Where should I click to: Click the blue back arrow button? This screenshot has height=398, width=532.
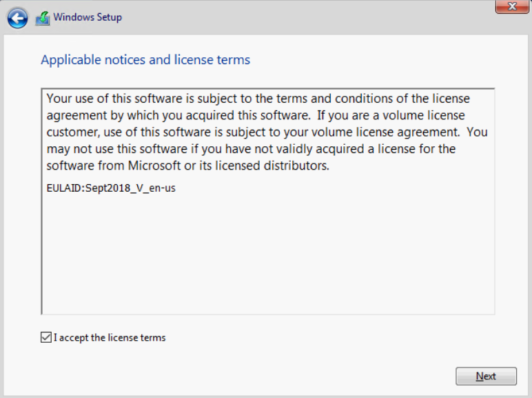19,17
